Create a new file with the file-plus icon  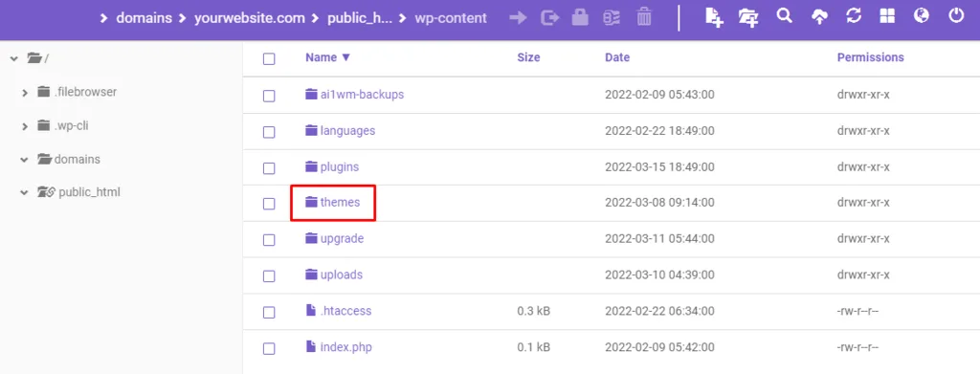click(714, 17)
